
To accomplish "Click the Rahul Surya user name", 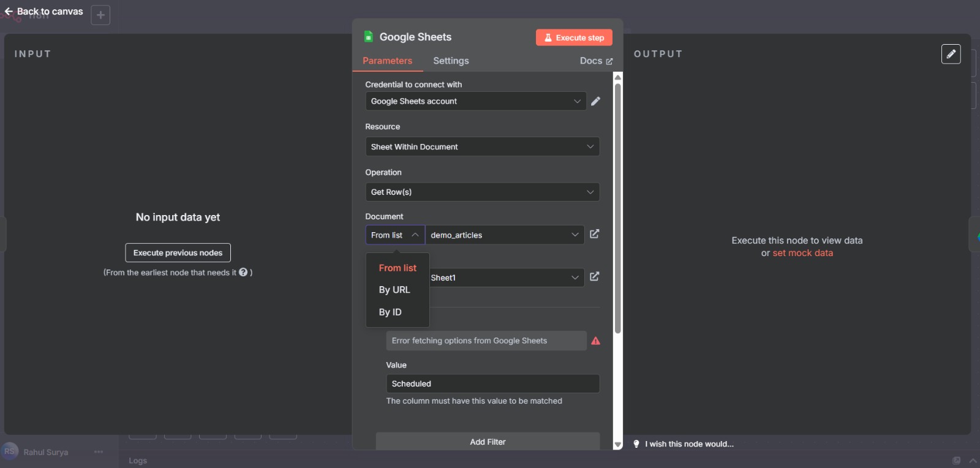I will point(46,452).
